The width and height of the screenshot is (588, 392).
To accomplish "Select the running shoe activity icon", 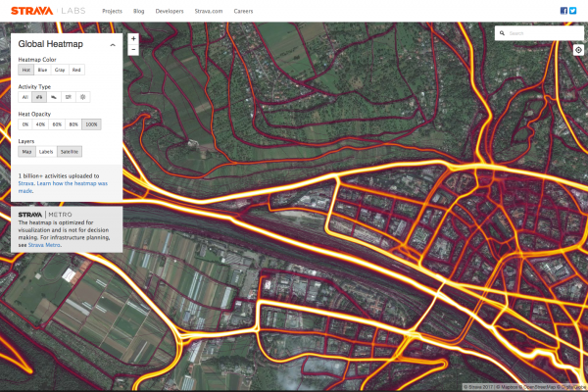I will pos(54,97).
